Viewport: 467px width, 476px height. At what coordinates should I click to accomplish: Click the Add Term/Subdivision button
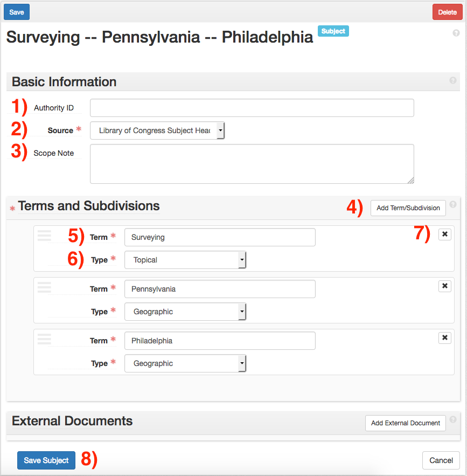click(x=408, y=208)
